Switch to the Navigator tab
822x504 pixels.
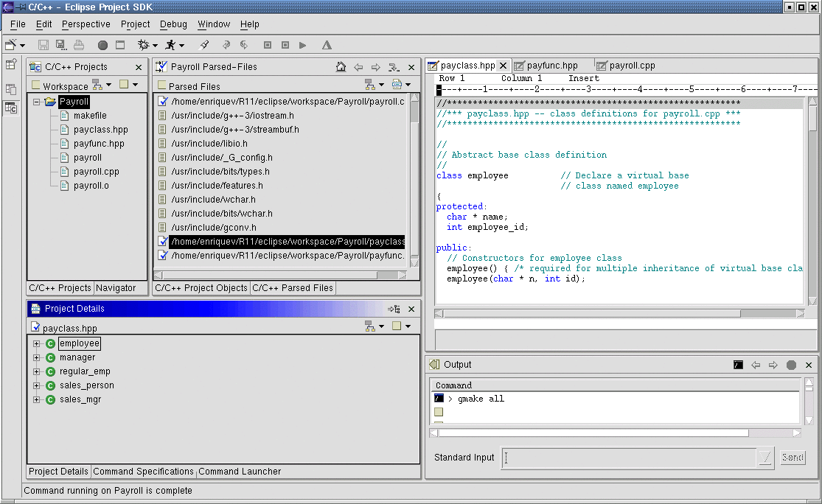click(x=116, y=288)
